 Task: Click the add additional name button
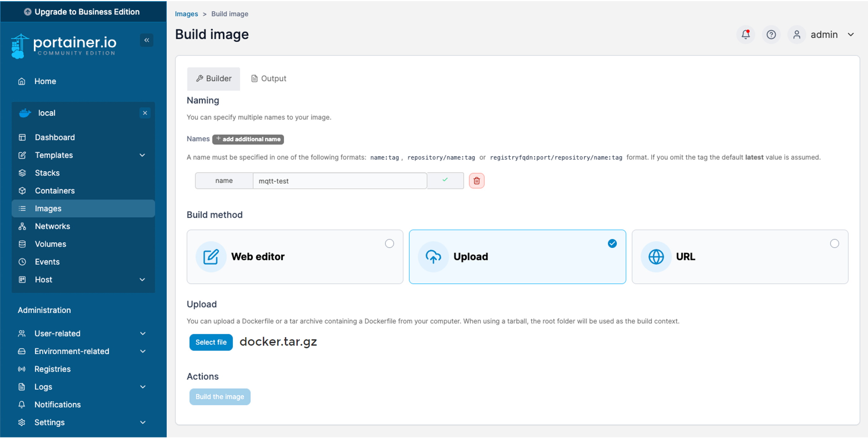pyautogui.click(x=248, y=139)
